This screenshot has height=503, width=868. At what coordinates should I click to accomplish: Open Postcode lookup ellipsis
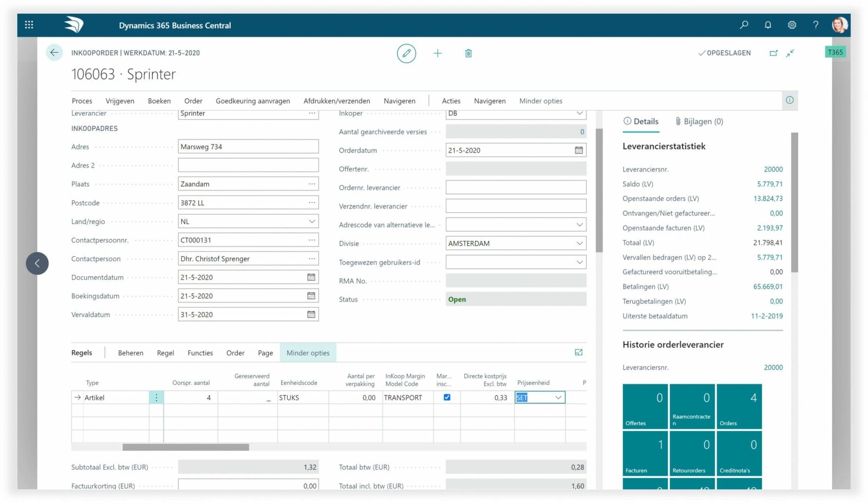click(x=311, y=203)
